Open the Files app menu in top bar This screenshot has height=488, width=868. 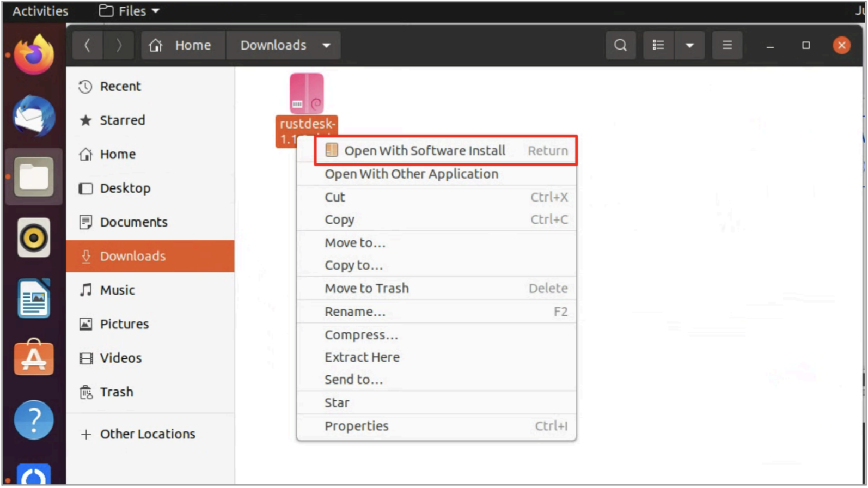tap(130, 11)
